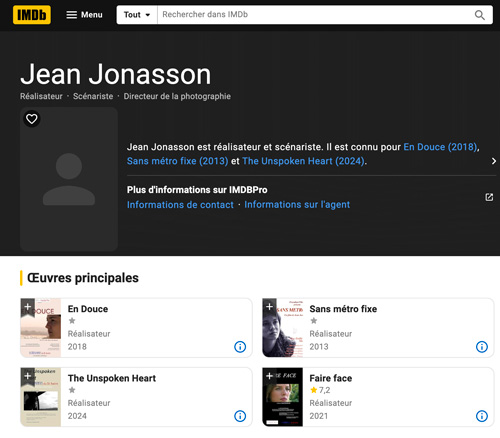Click the placeholder profile photo
This screenshot has width=500, height=438.
pyautogui.click(x=69, y=179)
